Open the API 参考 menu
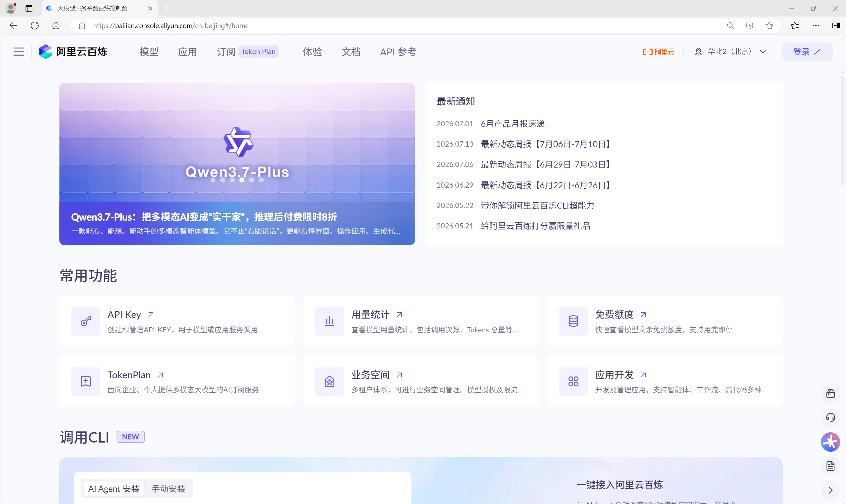Image resolution: width=846 pixels, height=504 pixels. (398, 52)
